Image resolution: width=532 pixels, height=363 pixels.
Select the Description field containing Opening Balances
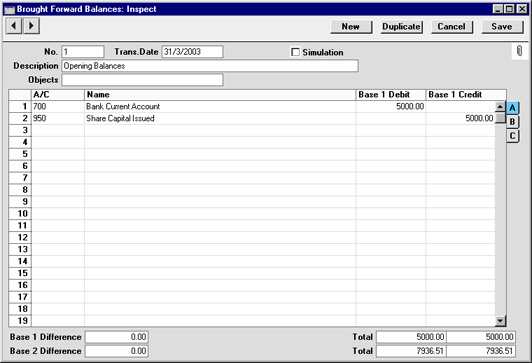(210, 66)
